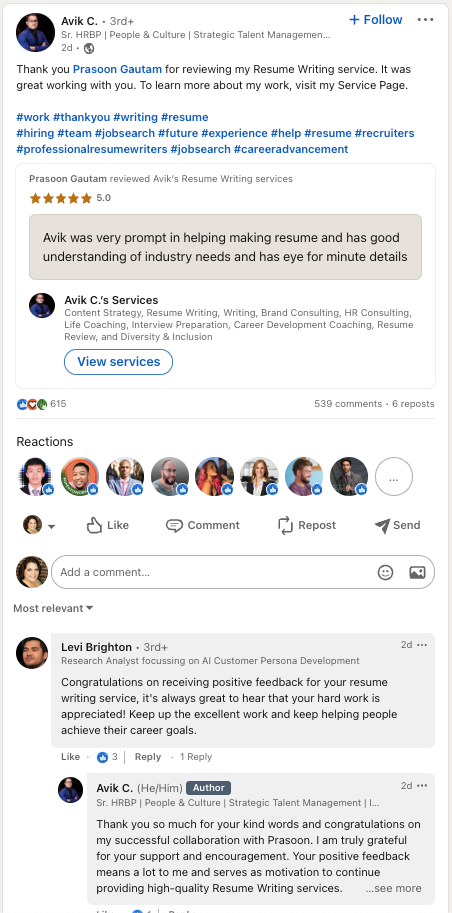Click the #careeradvancement hashtag
Image resolution: width=452 pixels, height=913 pixels.
tap(291, 149)
